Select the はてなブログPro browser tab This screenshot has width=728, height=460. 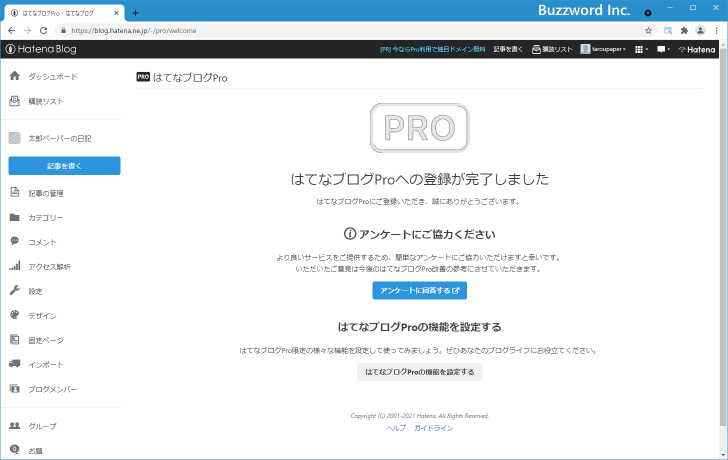point(64,13)
